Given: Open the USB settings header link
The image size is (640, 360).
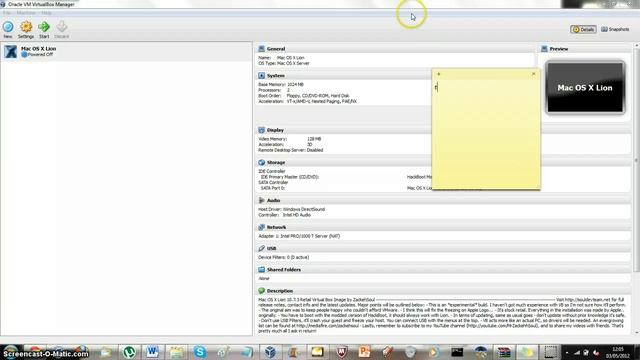Looking at the screenshot, I should click(271, 249).
